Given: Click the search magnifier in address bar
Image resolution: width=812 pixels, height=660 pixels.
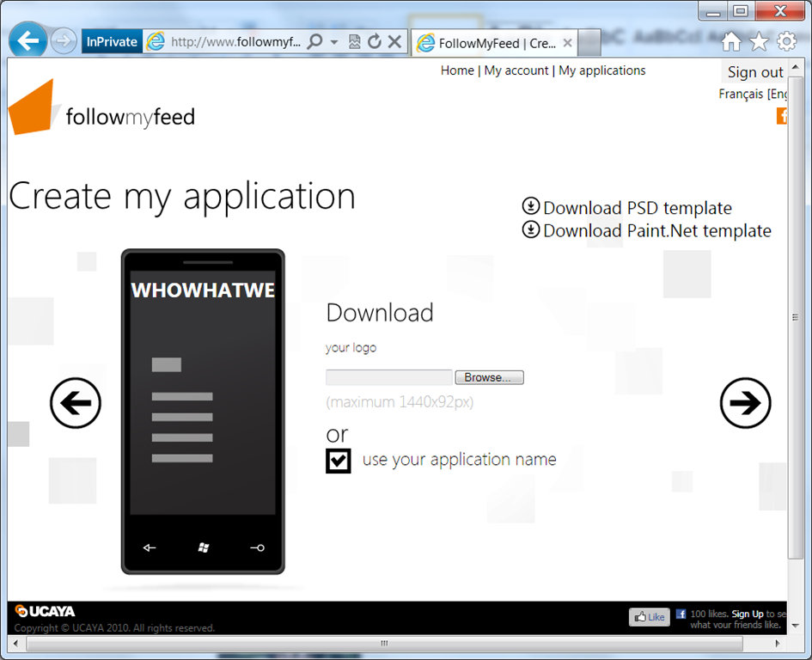Looking at the screenshot, I should tap(315, 41).
